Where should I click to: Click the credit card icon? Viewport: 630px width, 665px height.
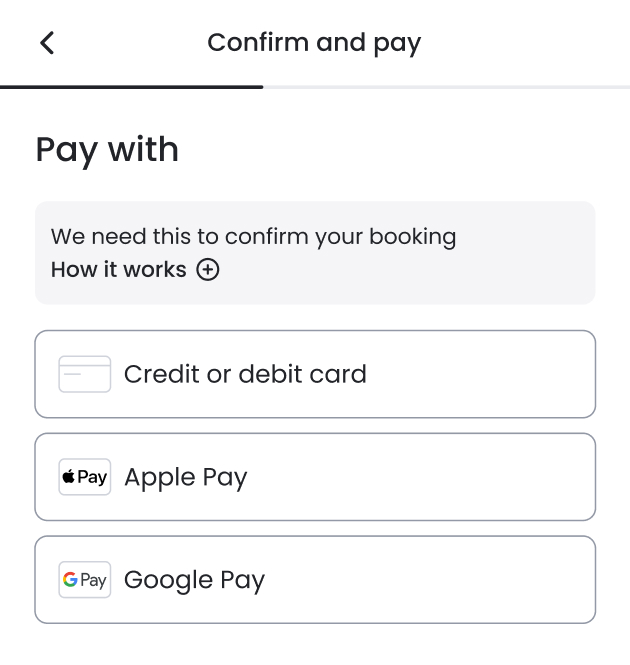[85, 374]
